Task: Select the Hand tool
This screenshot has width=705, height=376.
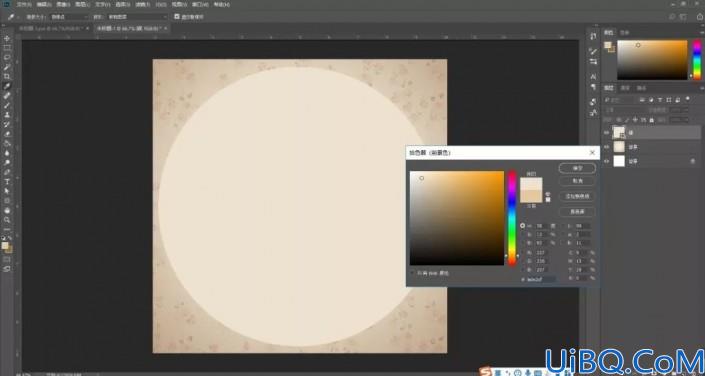Action: click(x=7, y=210)
